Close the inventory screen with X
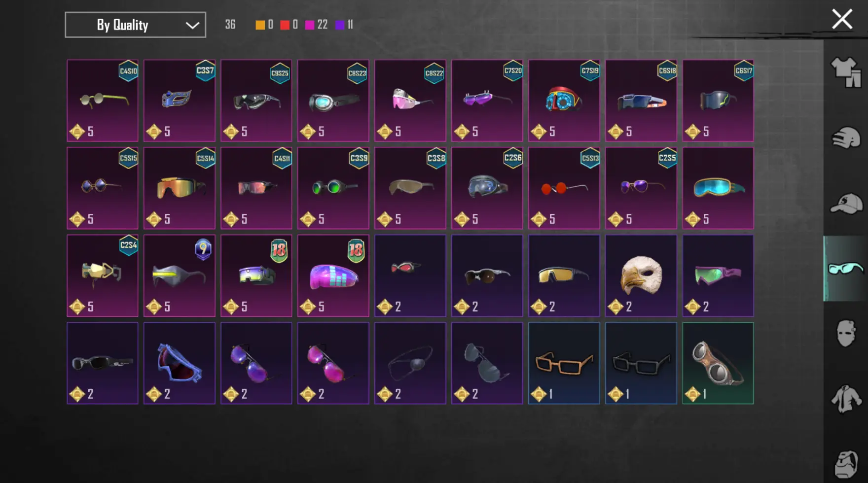 (842, 20)
